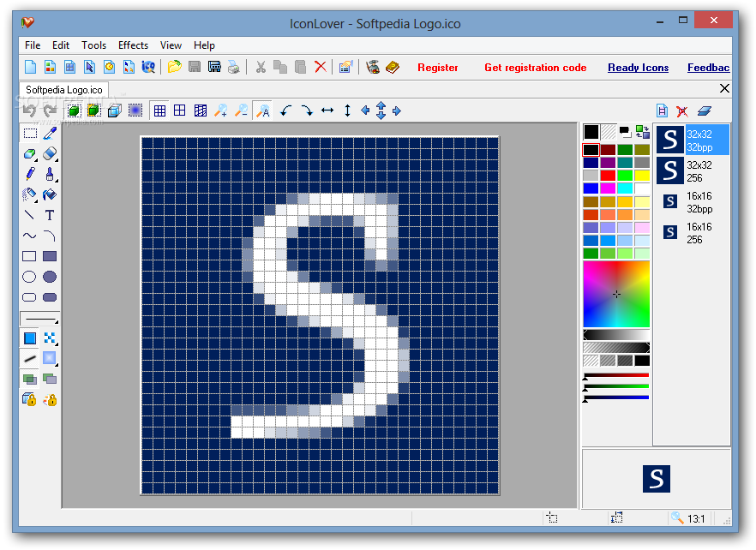This screenshot has height=550, width=756.
Task: Toggle the anti-aliased black stroke option
Action: tap(30, 359)
